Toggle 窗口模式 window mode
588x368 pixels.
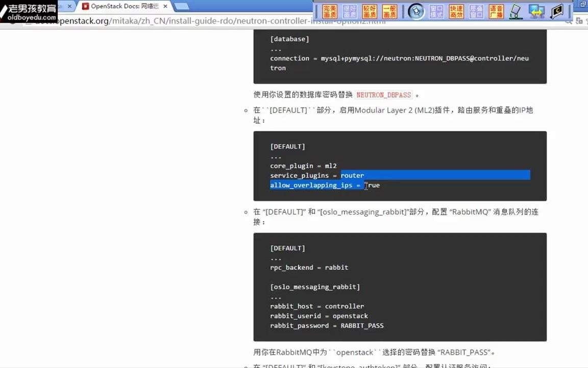(x=436, y=10)
